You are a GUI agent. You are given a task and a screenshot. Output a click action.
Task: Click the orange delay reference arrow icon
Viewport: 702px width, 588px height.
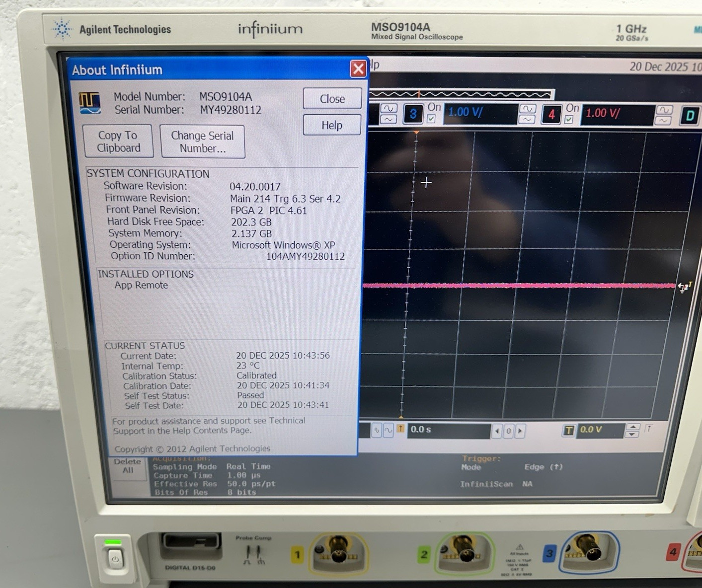[400, 429]
